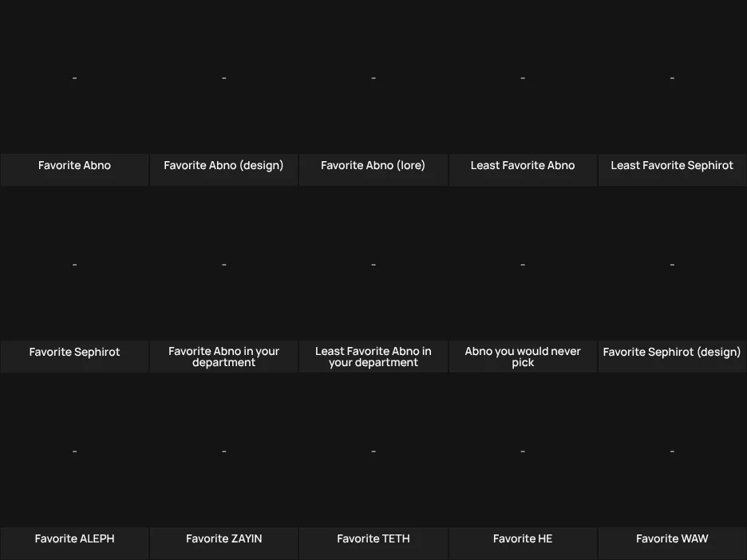Click empty image slot above Favorite WAW
Viewport: 747px width, 560px height.
coord(672,451)
